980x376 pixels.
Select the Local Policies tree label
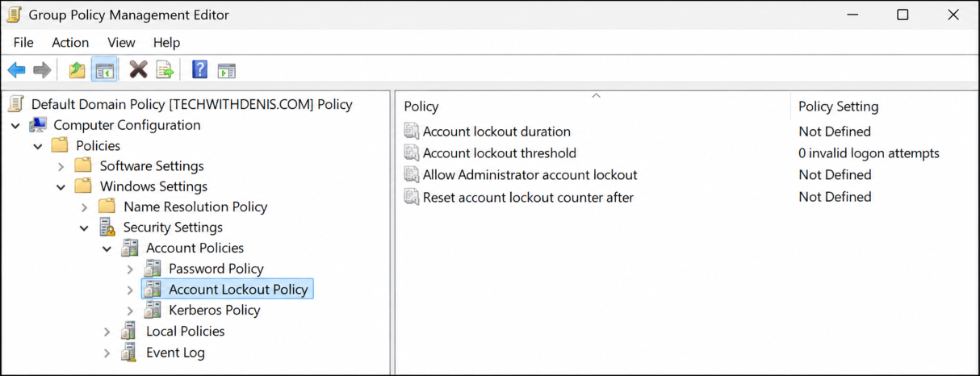click(185, 331)
